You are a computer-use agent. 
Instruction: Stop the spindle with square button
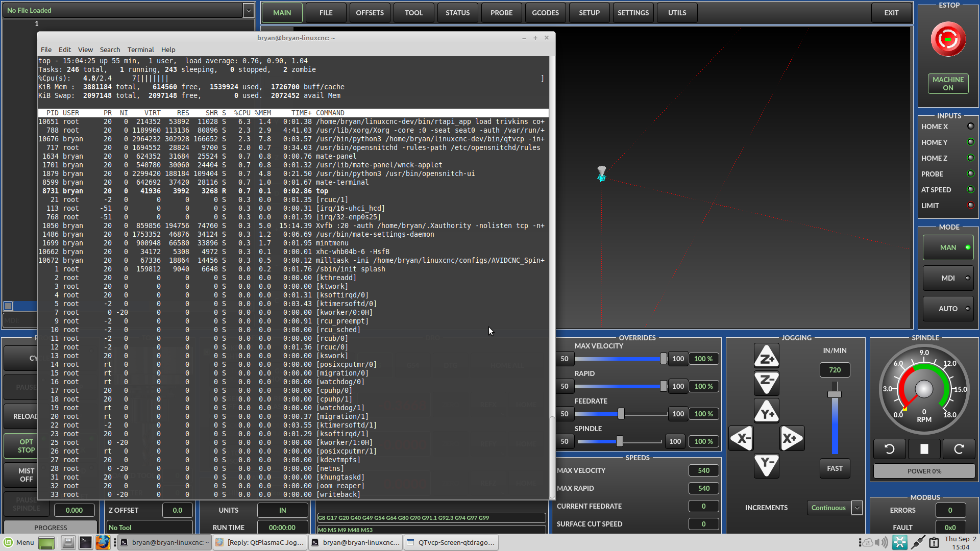click(924, 449)
